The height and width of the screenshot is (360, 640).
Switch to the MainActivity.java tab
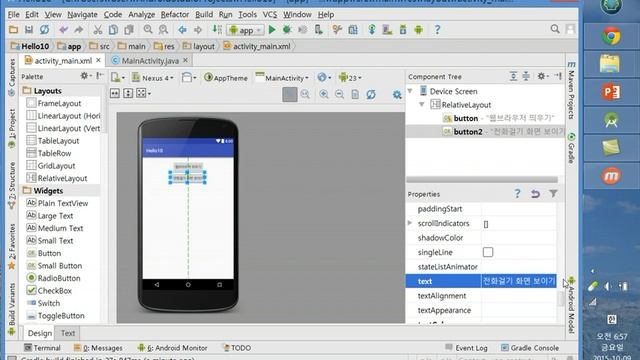[150, 60]
